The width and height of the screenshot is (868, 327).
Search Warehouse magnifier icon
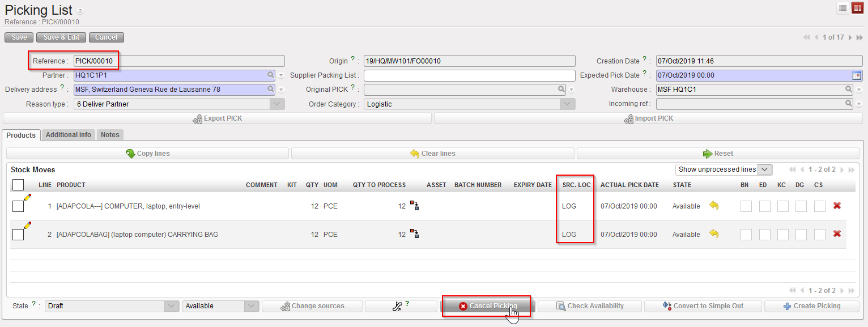click(x=849, y=89)
